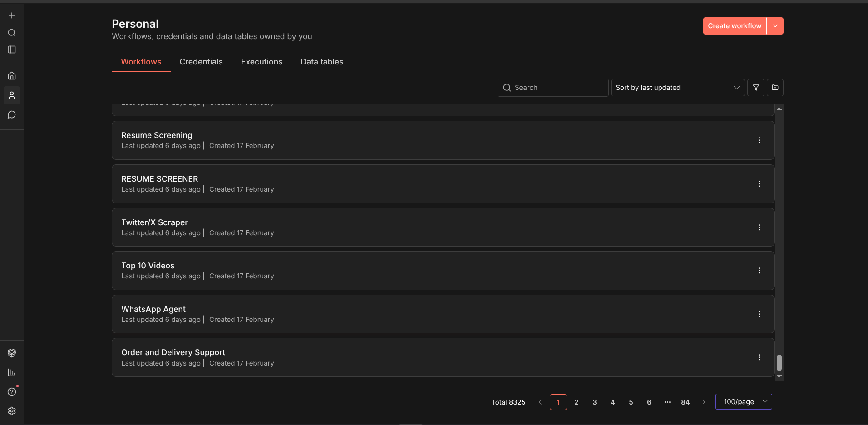Open the three-dot menu for Resume Screening

click(759, 140)
